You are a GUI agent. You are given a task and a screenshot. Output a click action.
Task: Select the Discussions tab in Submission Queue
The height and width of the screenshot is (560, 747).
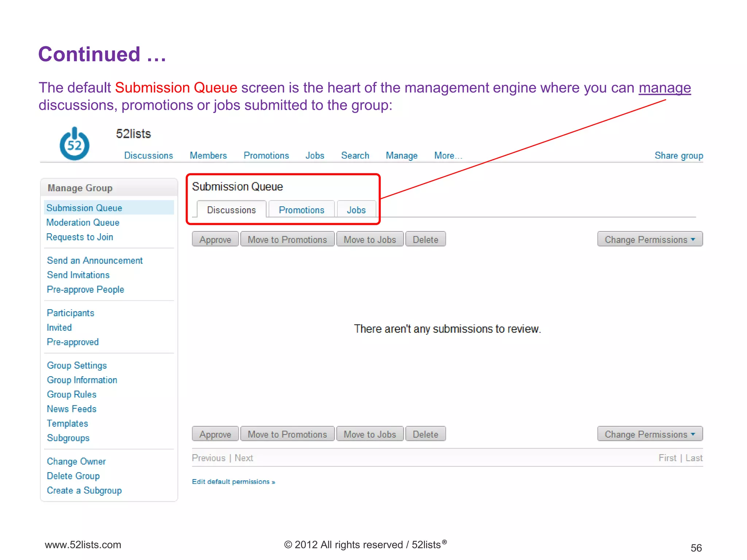coord(232,210)
